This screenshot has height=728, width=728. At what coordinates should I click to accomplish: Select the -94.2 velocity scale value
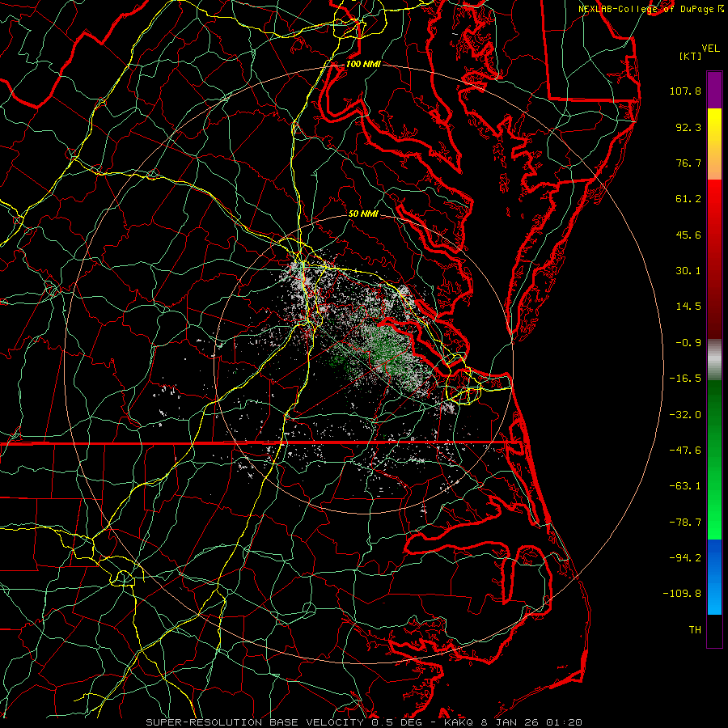[x=685, y=558]
